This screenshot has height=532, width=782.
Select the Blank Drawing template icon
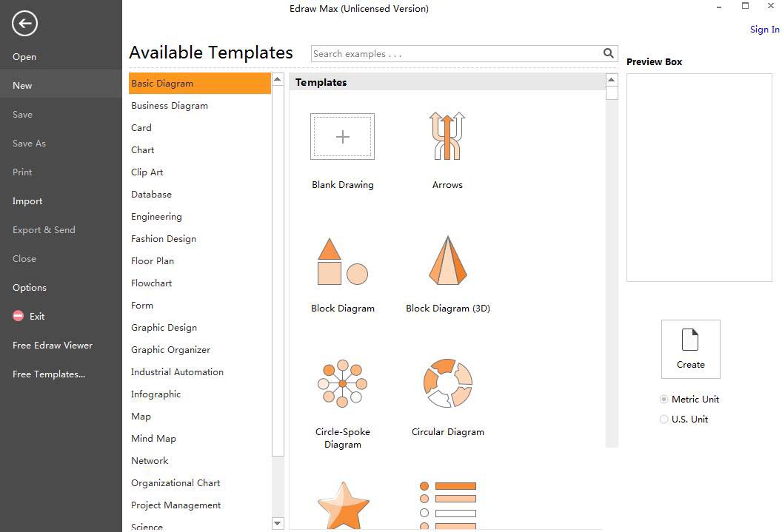click(x=343, y=136)
